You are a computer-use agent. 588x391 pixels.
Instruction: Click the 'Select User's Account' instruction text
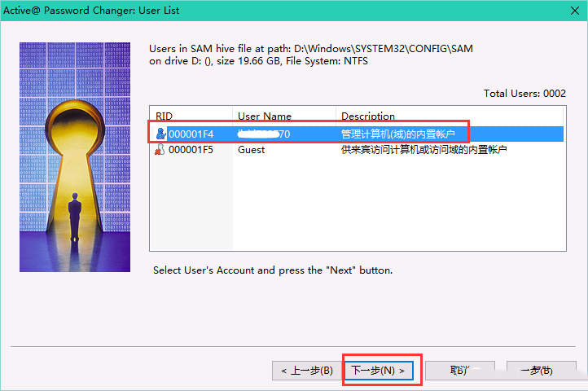click(273, 270)
